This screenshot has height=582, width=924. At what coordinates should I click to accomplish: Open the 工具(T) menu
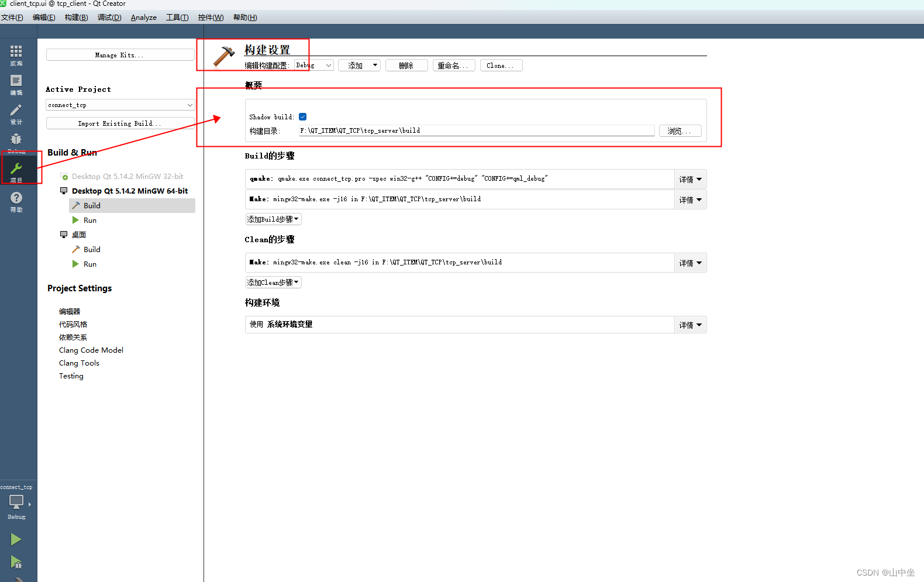tap(177, 18)
